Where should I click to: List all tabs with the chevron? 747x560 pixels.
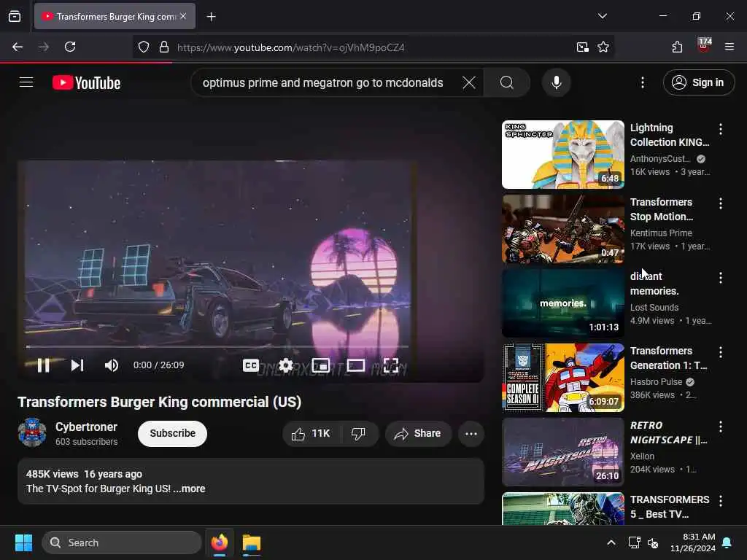(602, 16)
